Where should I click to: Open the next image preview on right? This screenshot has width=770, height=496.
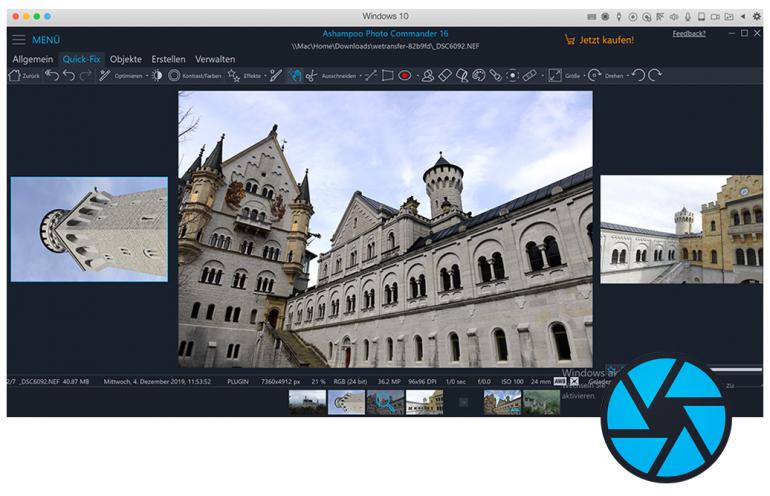click(682, 229)
